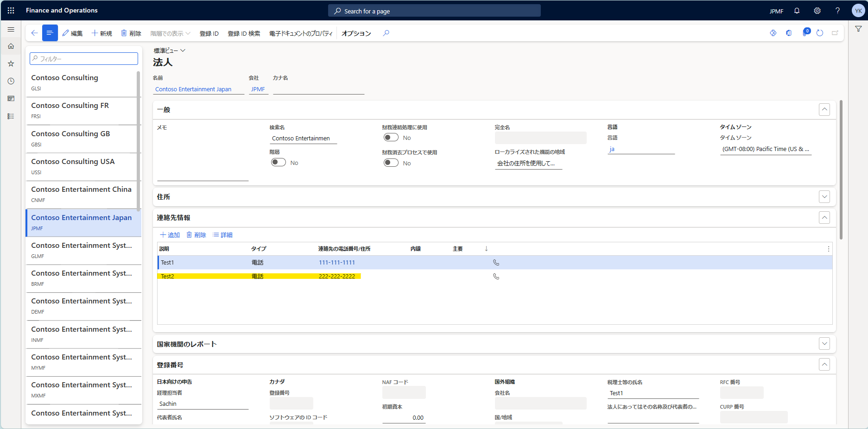Click the Search for a page box
868x429 pixels.
(434, 11)
